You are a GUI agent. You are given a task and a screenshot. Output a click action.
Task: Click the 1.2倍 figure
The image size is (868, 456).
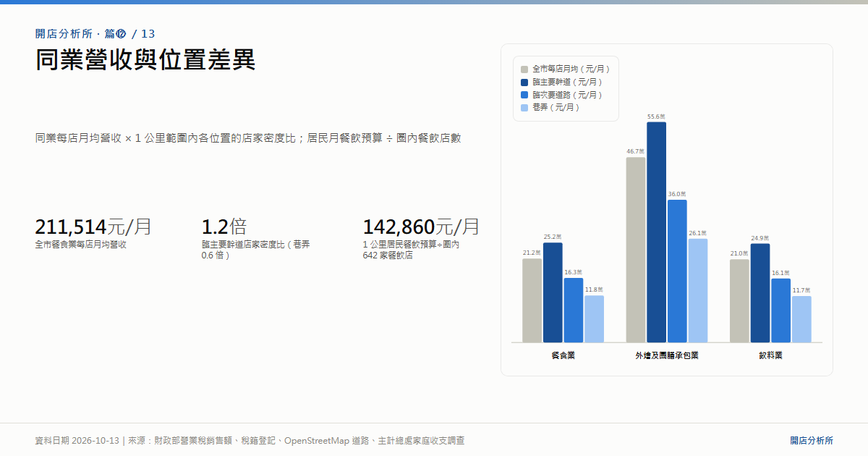point(224,227)
